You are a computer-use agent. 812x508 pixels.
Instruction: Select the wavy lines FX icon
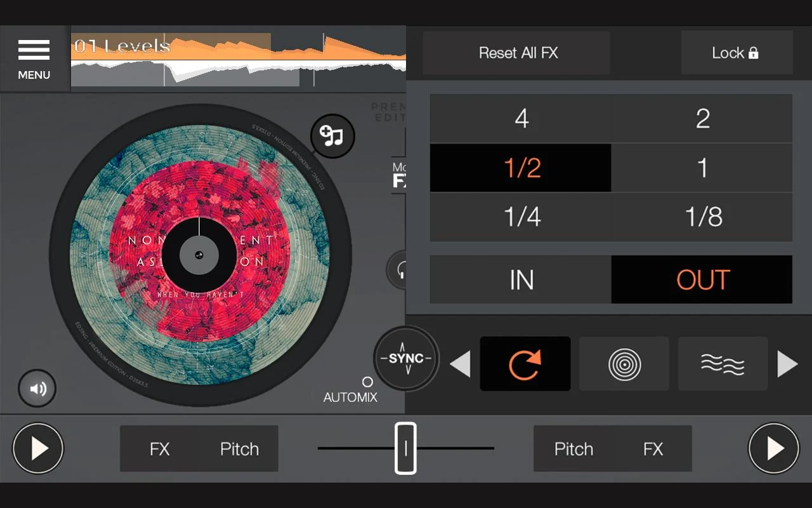click(723, 364)
